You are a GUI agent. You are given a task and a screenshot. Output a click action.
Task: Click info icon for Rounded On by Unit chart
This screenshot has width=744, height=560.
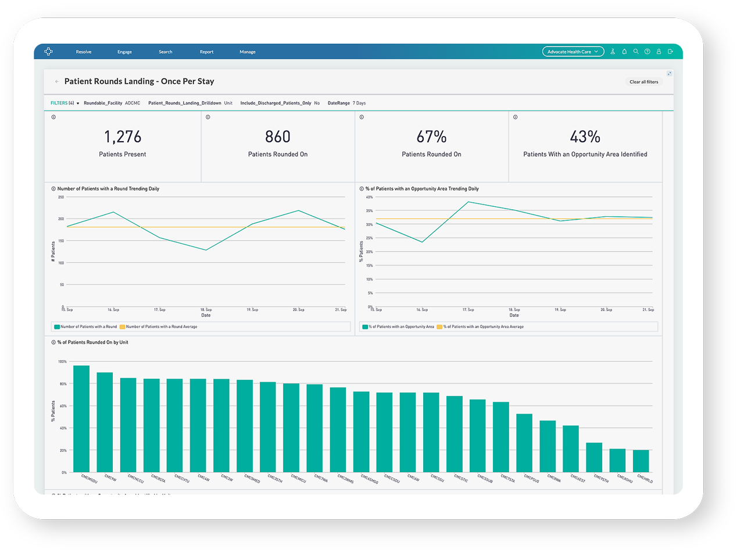pyautogui.click(x=53, y=343)
